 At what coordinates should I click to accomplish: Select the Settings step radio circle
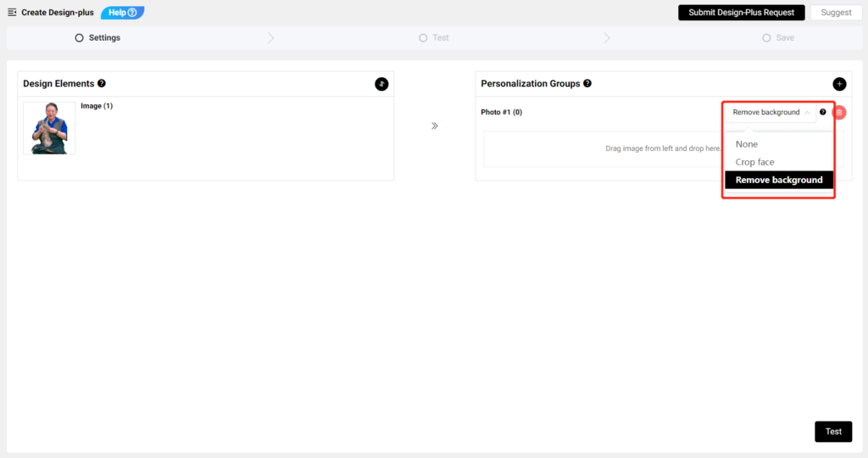click(79, 37)
